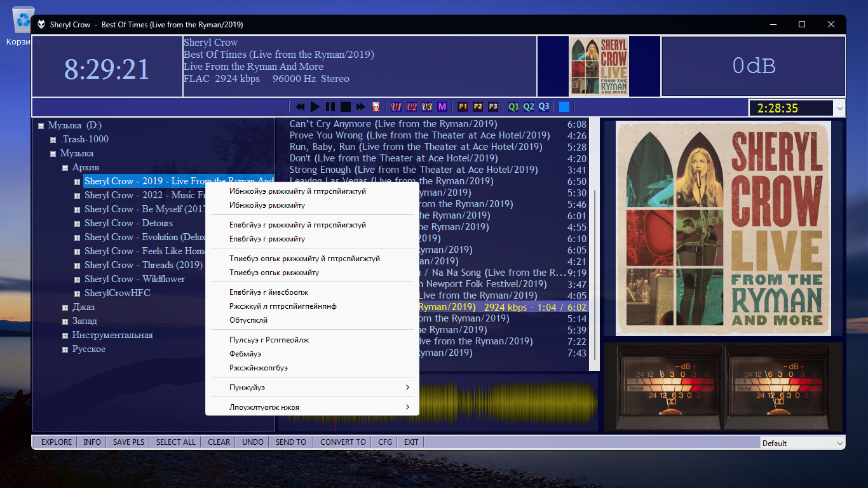Select the V3 view preset icon
868x488 pixels.
coord(427,107)
